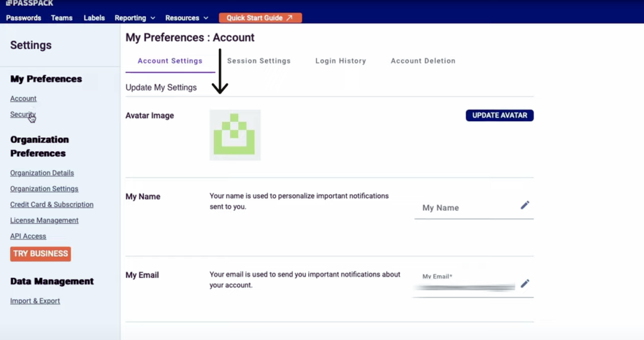Expand the Resources dropdown menu
Viewport: 644px width, 340px height.
186,18
